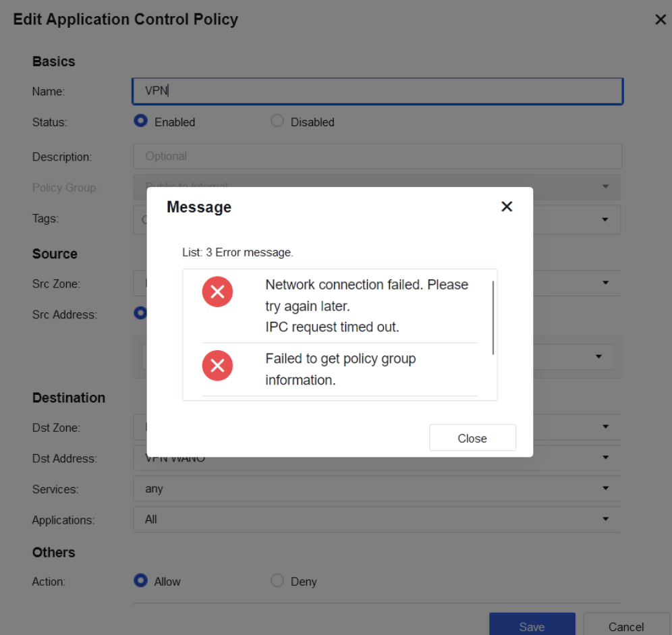Click the Name input field containing VPN
The width and height of the screenshot is (672, 635).
click(x=376, y=91)
